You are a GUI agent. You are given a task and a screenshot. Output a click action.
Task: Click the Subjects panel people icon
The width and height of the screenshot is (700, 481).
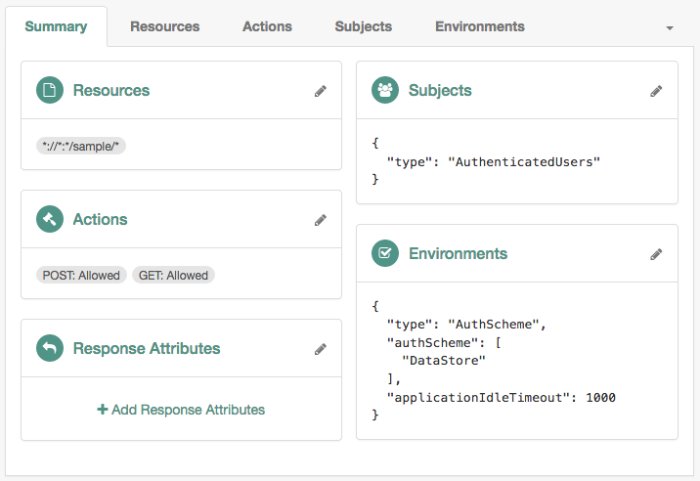385,90
